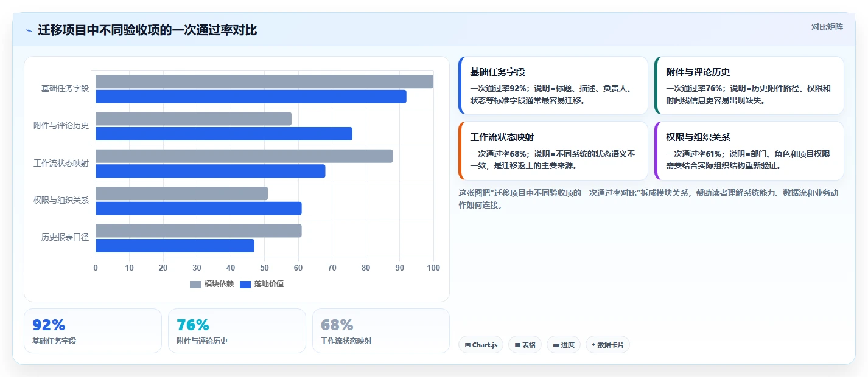Toggle the 模块依赖 legend entry

point(212,284)
